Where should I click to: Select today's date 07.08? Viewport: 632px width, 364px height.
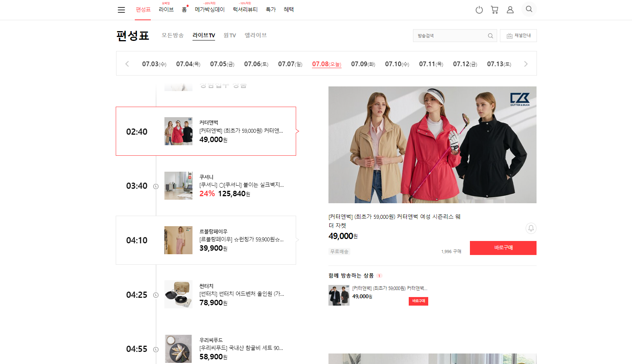(327, 64)
